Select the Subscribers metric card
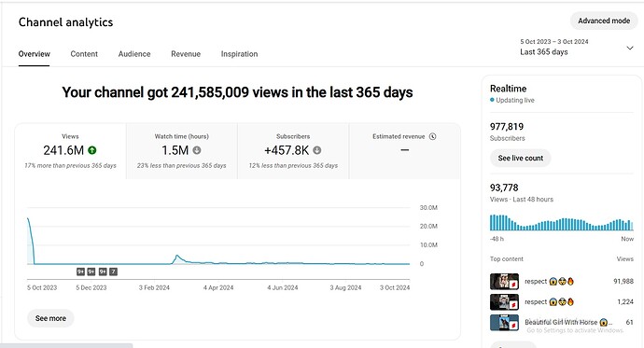 tap(293, 150)
